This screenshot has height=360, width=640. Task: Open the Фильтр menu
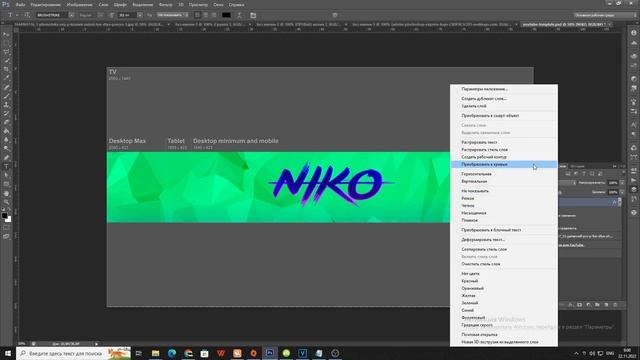coord(165,4)
